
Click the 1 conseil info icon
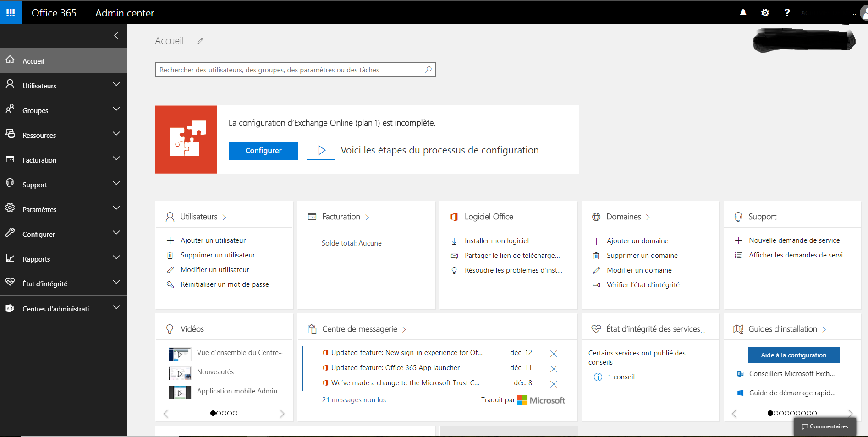[x=598, y=377]
